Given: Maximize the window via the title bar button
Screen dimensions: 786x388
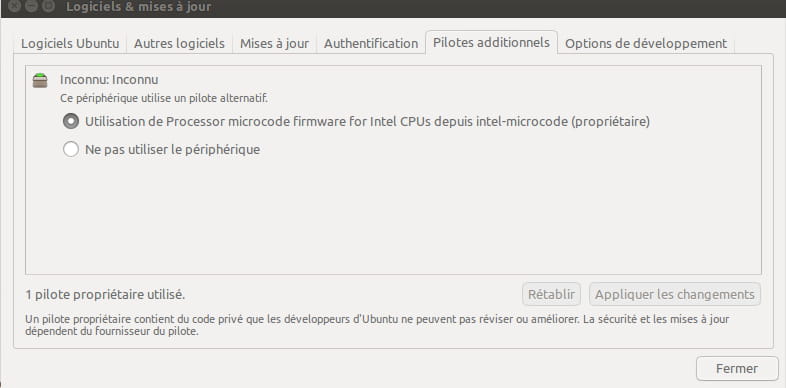Looking at the screenshot, I should pos(48,6).
